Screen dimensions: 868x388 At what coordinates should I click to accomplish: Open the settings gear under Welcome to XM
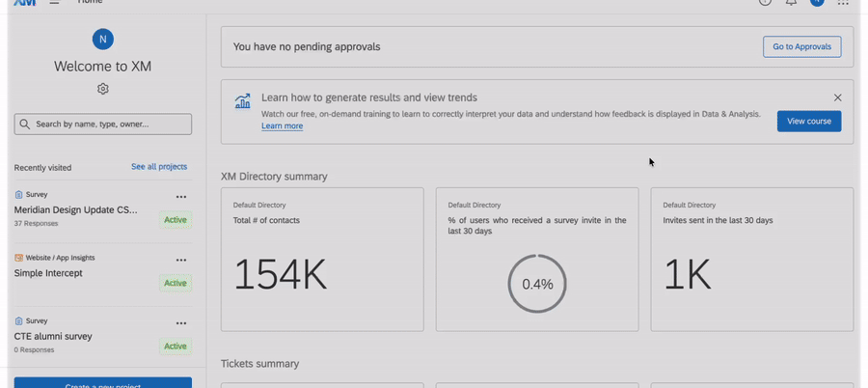coord(103,89)
